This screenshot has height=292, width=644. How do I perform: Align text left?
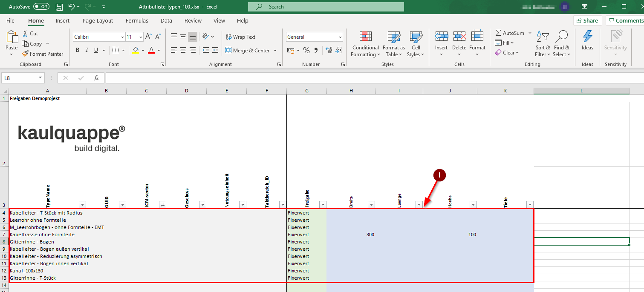pos(173,50)
